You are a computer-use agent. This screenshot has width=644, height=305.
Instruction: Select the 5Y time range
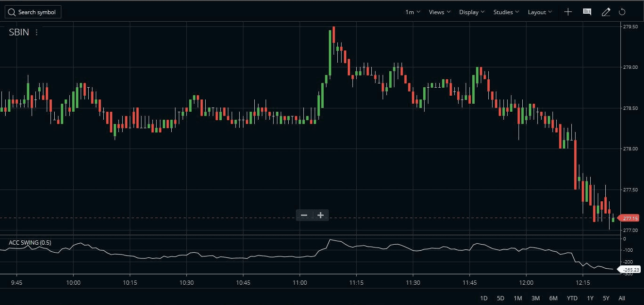point(606,298)
